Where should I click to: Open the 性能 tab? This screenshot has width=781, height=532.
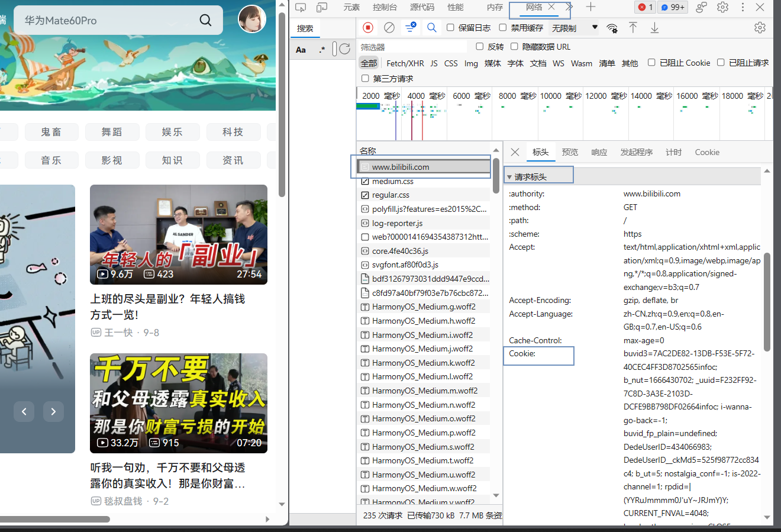point(456,7)
